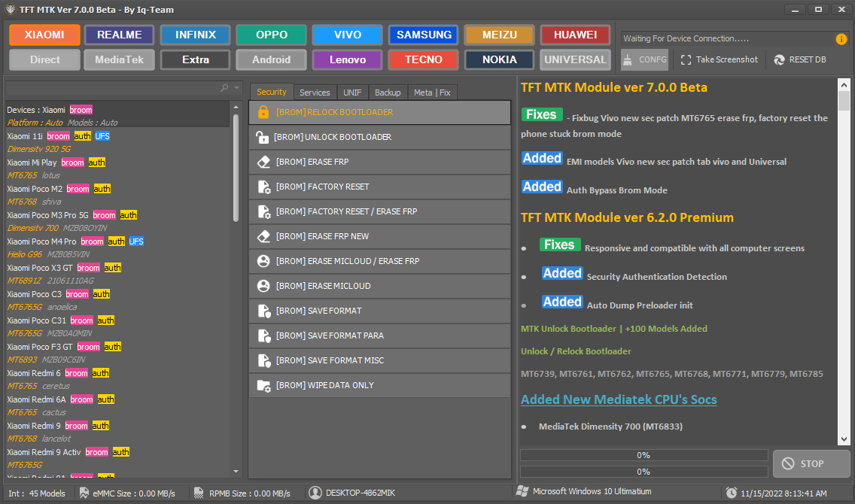Click the Unlock Bootloader open-lock icon
This screenshot has height=504, width=855.
pyautogui.click(x=262, y=138)
